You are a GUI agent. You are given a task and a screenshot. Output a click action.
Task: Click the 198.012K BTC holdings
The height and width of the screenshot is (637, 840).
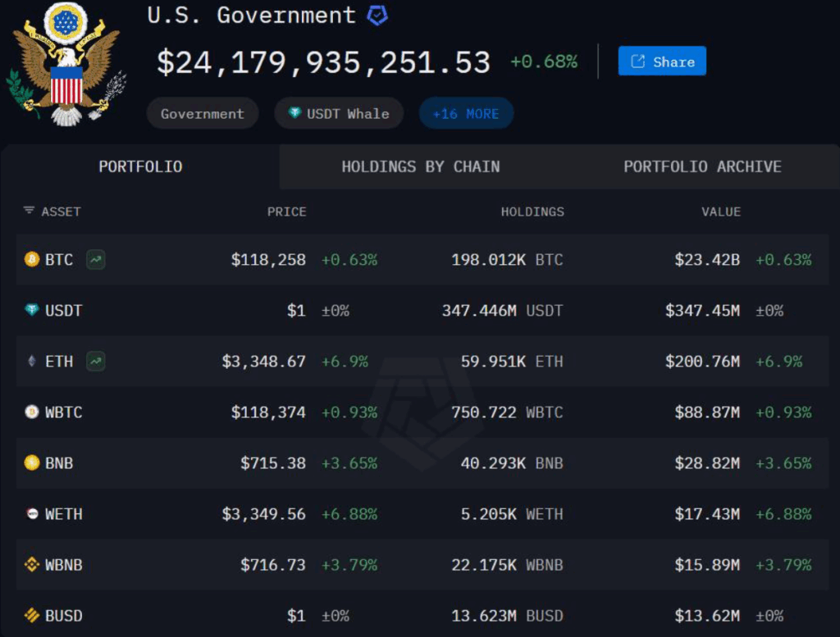507,260
